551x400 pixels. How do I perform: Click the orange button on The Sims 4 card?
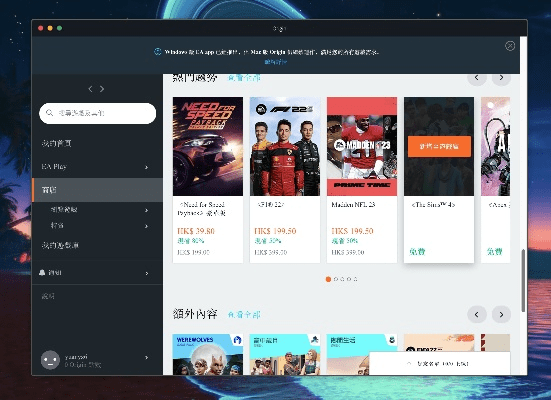click(x=439, y=146)
